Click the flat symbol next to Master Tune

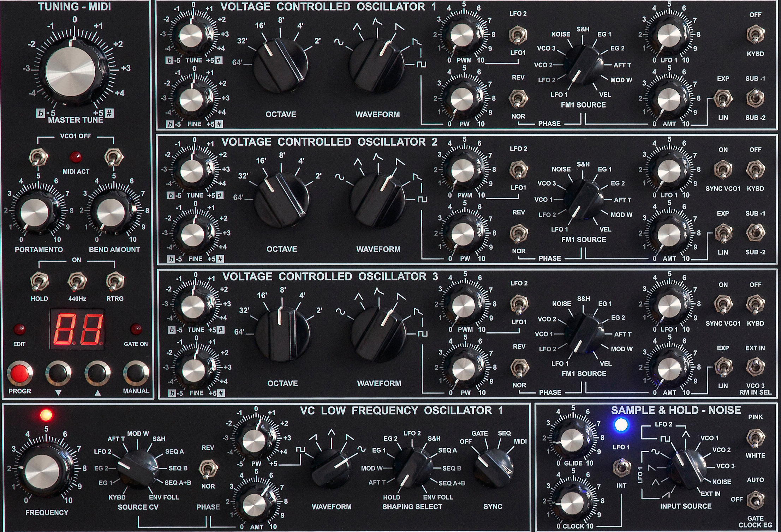pos(41,114)
